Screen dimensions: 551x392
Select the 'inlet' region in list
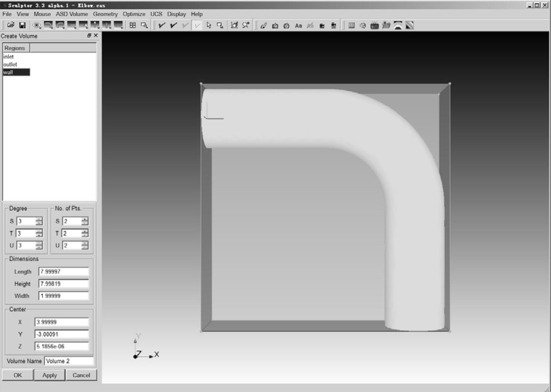click(9, 57)
